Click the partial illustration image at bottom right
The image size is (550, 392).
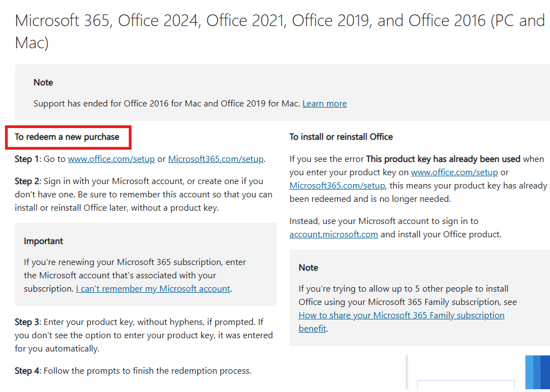point(478,373)
